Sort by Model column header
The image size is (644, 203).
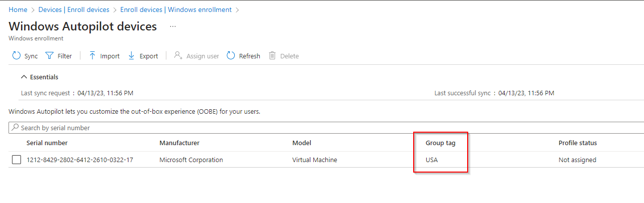tap(302, 143)
